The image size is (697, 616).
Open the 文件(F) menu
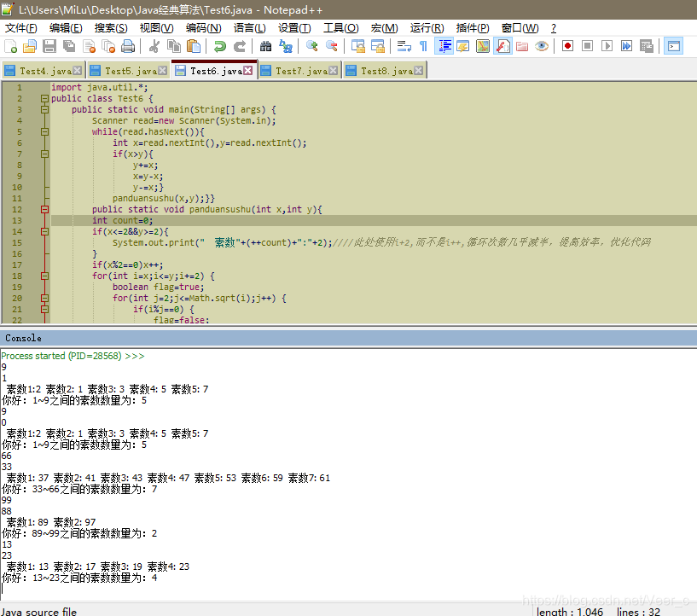tap(20, 28)
